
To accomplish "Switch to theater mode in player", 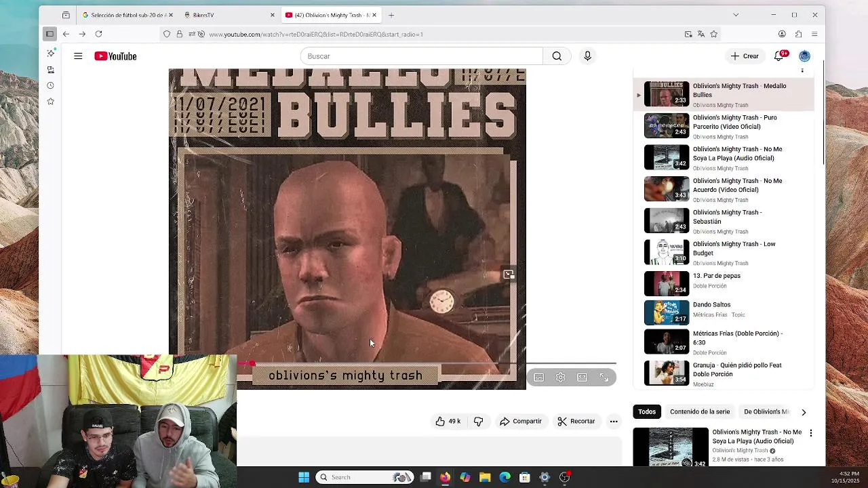I will (583, 378).
